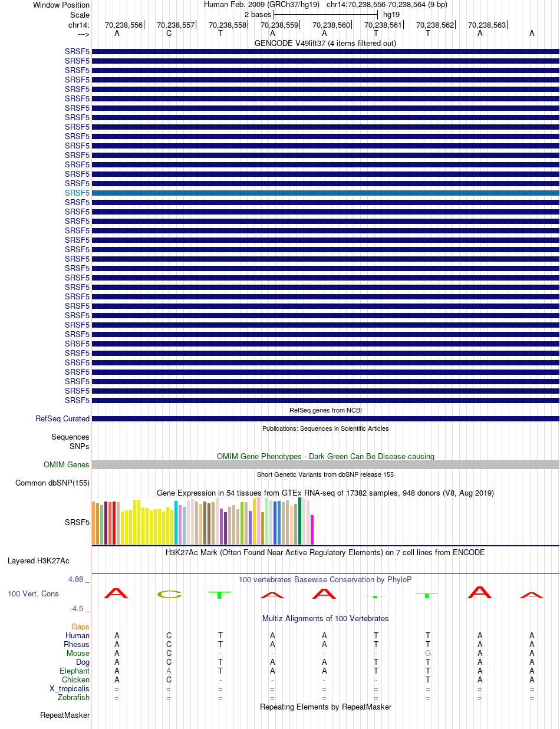Click Multiz Alignments of 100 Vertebrates title
The height and width of the screenshot is (729, 560).
coord(325,618)
